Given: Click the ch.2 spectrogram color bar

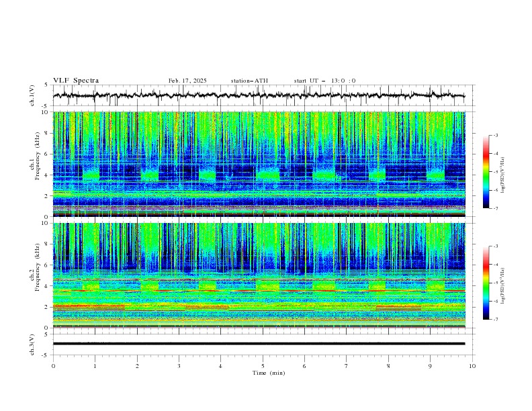Looking at the screenshot, I should pyautogui.click(x=486, y=283).
